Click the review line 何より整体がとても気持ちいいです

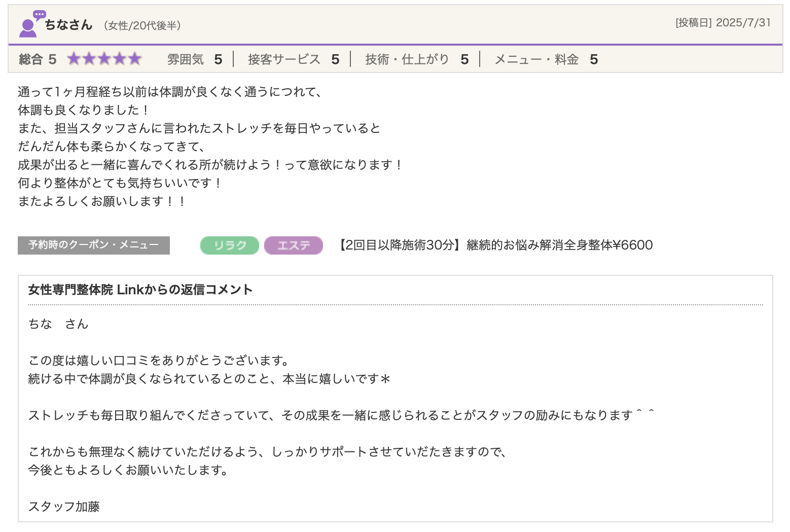pos(120,183)
